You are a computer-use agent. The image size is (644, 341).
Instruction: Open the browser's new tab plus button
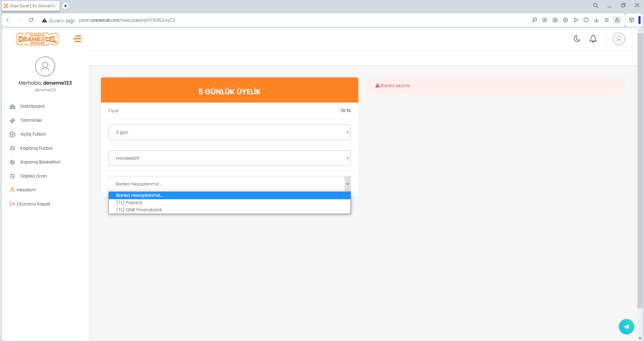point(65,6)
